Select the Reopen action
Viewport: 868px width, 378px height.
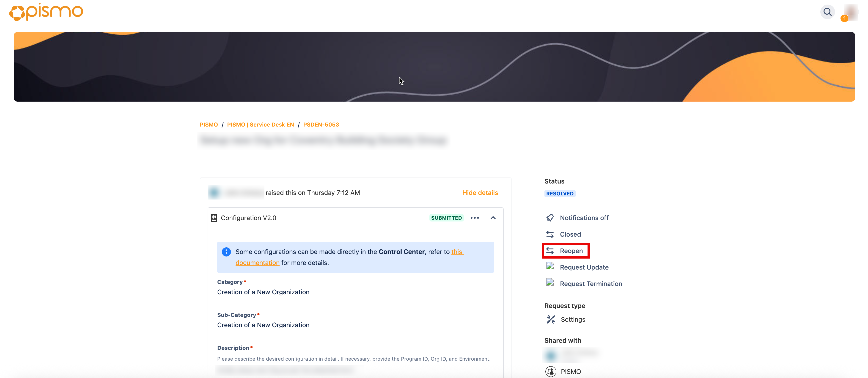[571, 251]
